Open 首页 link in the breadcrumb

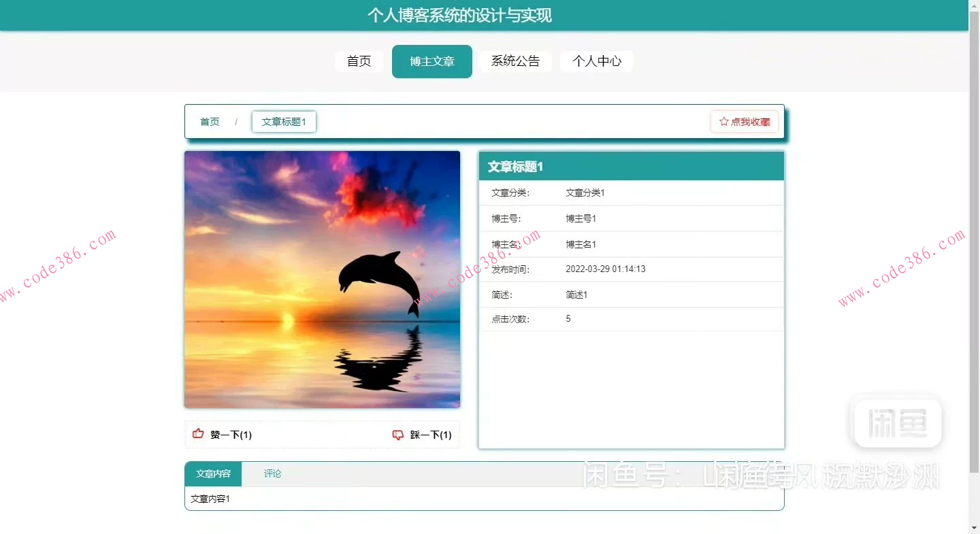pos(209,121)
